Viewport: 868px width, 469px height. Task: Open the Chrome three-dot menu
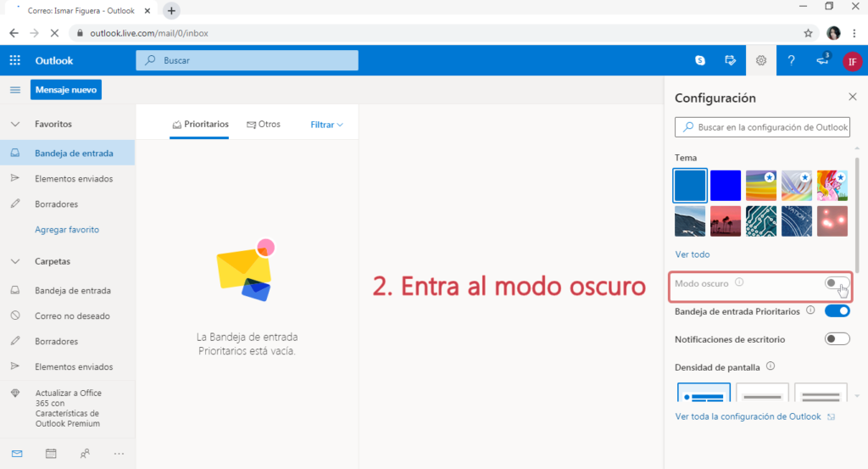pos(854,33)
